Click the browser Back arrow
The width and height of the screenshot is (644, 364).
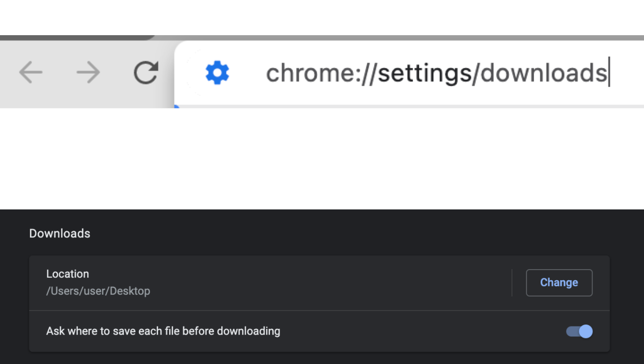point(31,73)
